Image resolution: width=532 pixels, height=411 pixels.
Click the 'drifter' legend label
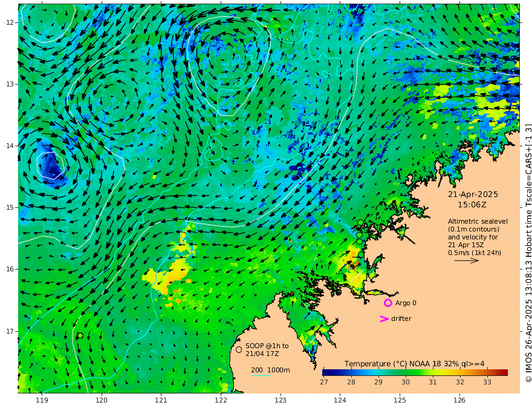coord(401,319)
